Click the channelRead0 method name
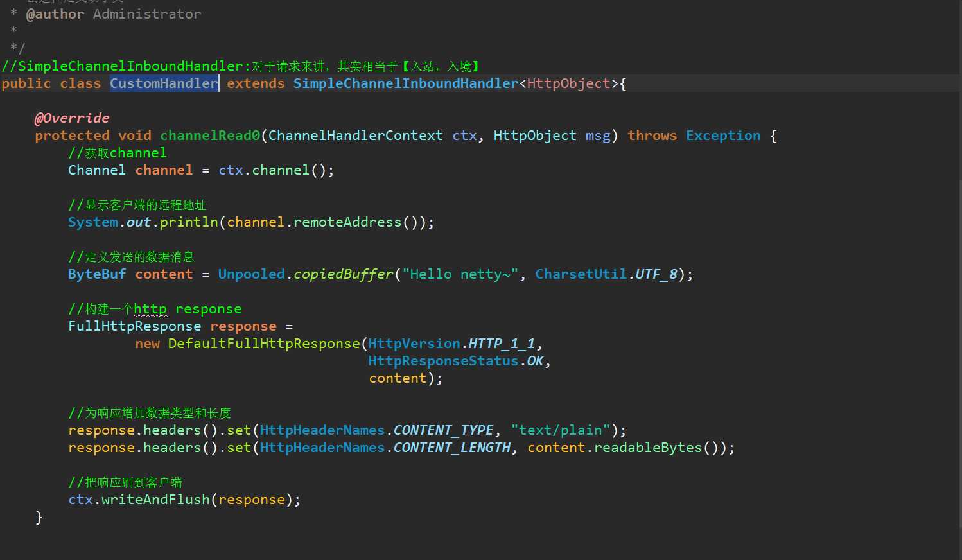This screenshot has width=962, height=560. (x=210, y=136)
